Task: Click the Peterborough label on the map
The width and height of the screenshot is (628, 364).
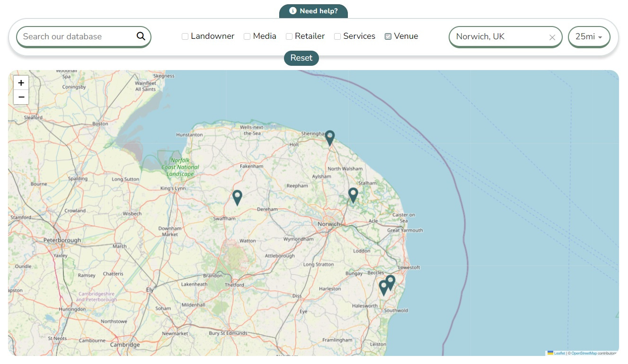Action: (62, 240)
